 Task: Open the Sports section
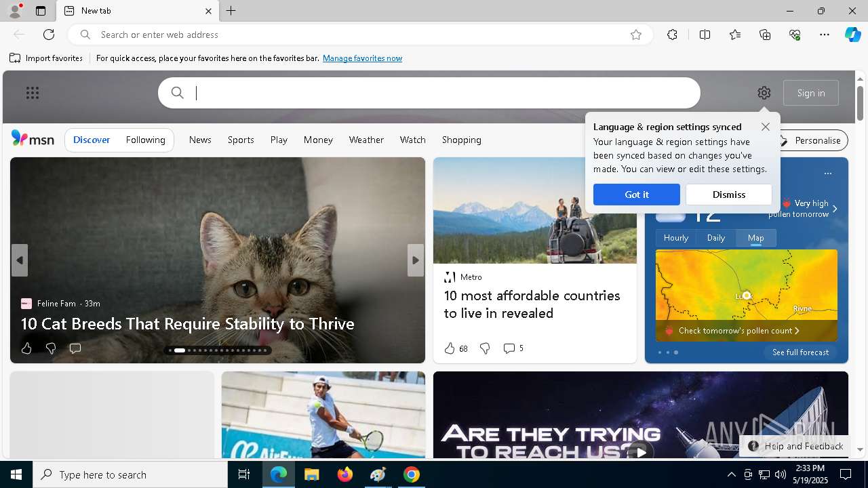pos(241,140)
